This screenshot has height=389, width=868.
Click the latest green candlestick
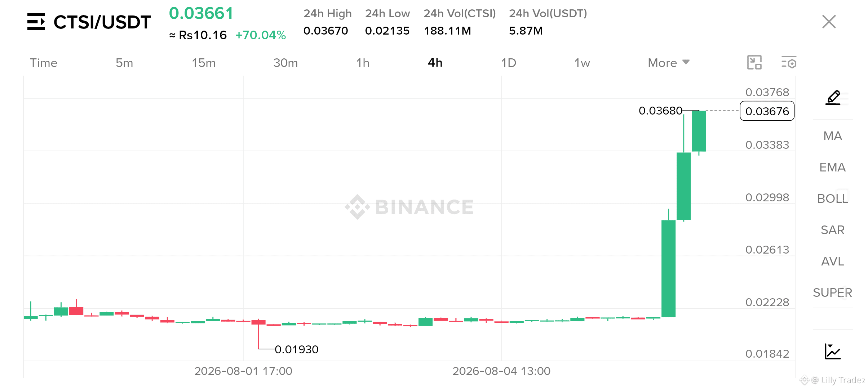coord(699,131)
